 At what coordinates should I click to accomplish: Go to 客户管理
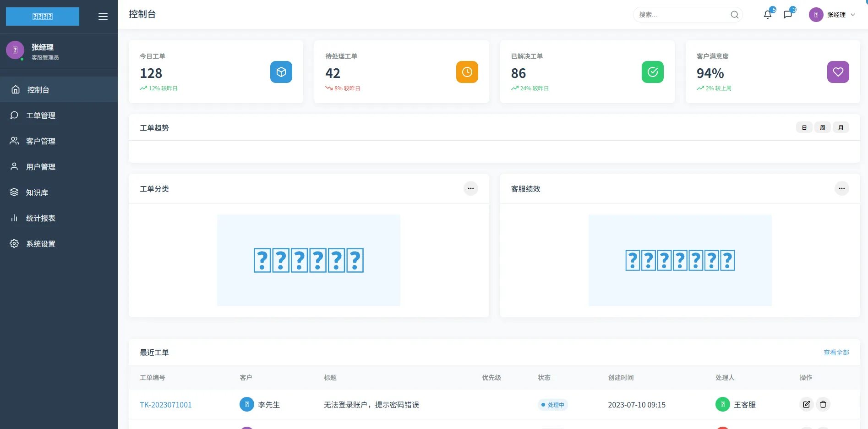pyautogui.click(x=59, y=141)
